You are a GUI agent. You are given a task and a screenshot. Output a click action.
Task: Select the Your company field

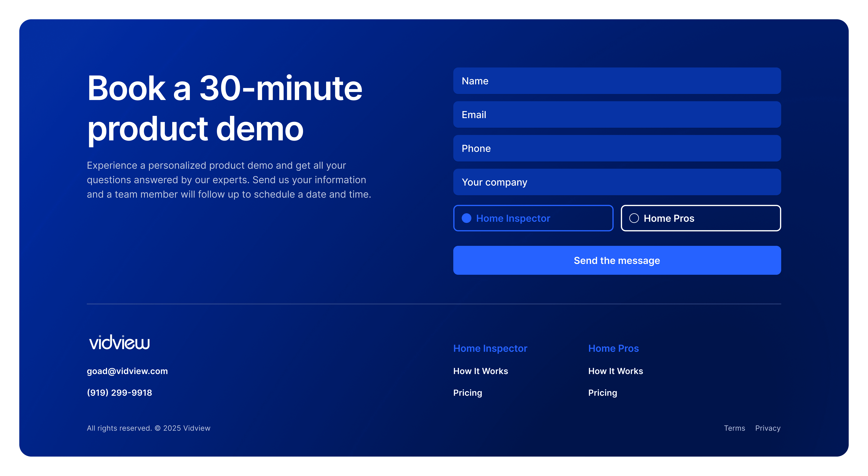(x=617, y=182)
